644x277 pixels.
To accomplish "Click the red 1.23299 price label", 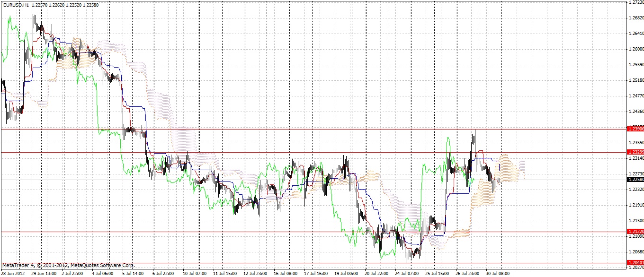I will pos(635,152).
